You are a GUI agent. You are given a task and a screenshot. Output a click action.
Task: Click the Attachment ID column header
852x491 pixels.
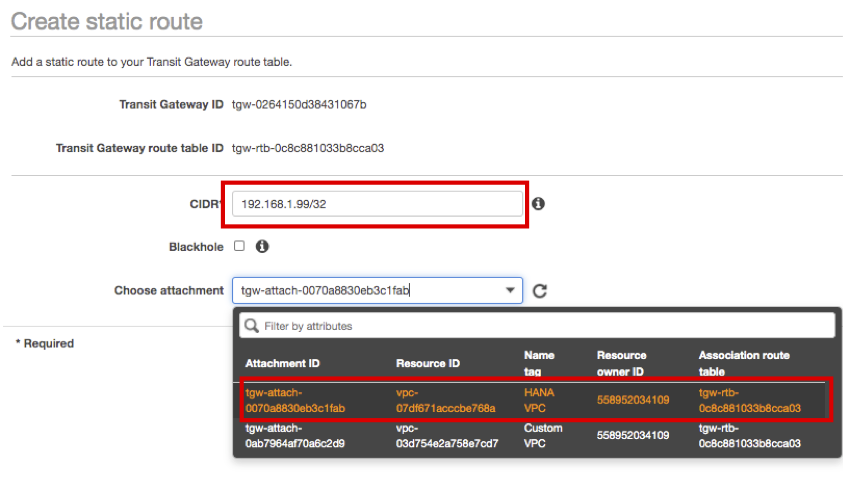282,363
